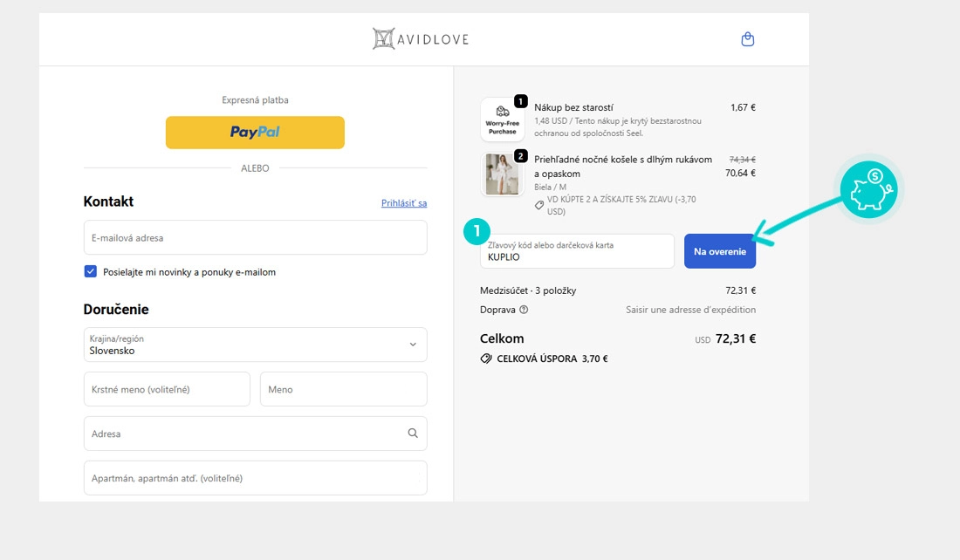Click the Doručenie heading
Screen dimensions: 960x560
click(116, 309)
